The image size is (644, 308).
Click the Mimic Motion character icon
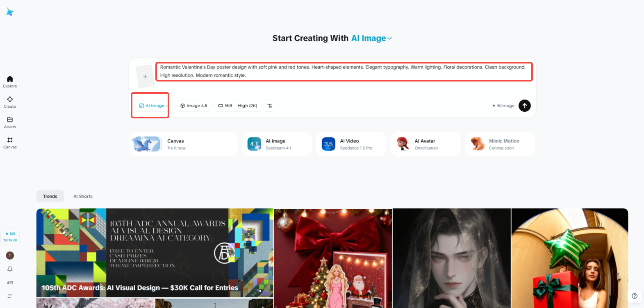coord(477,144)
